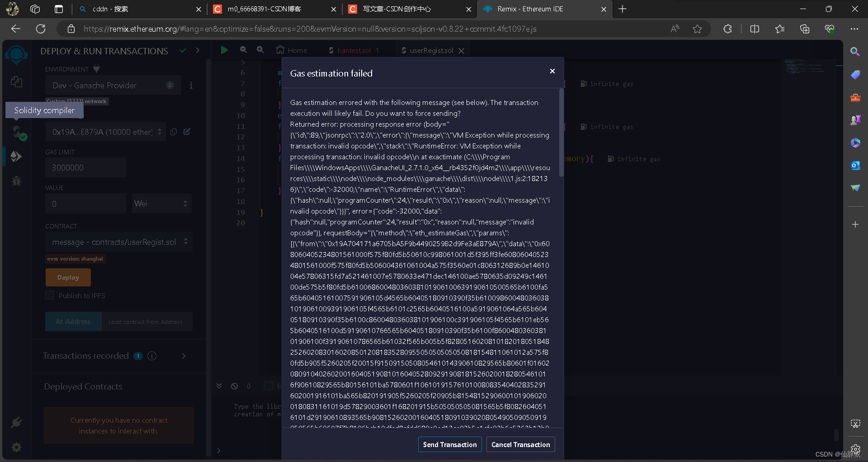Click the Send Transaction button
This screenshot has width=868, height=462.
click(449, 444)
